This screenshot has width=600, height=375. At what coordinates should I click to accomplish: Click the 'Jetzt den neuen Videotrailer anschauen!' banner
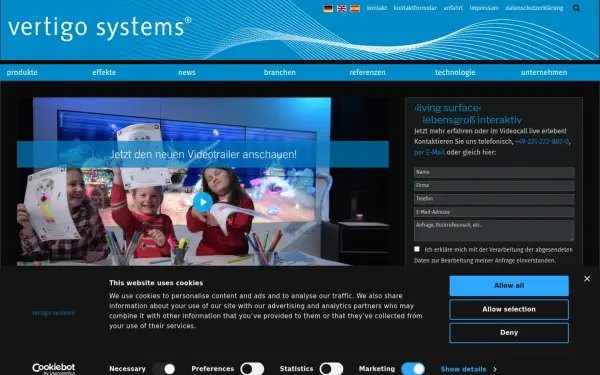[203, 154]
